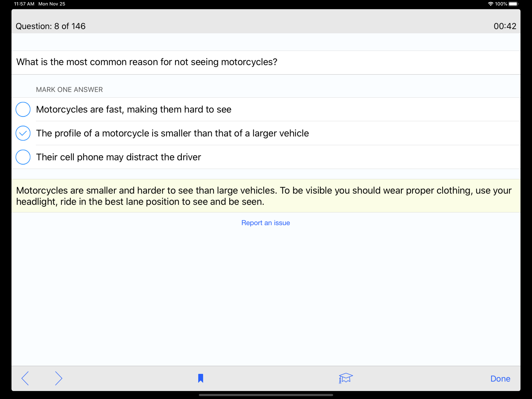532x399 pixels.
Task: Bookmark this question
Action: pos(201,378)
